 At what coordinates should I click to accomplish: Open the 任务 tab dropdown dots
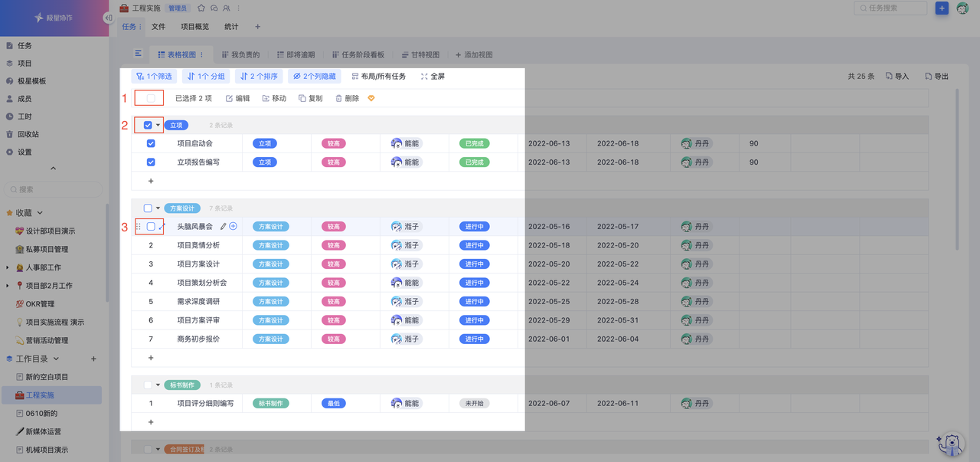point(141,27)
